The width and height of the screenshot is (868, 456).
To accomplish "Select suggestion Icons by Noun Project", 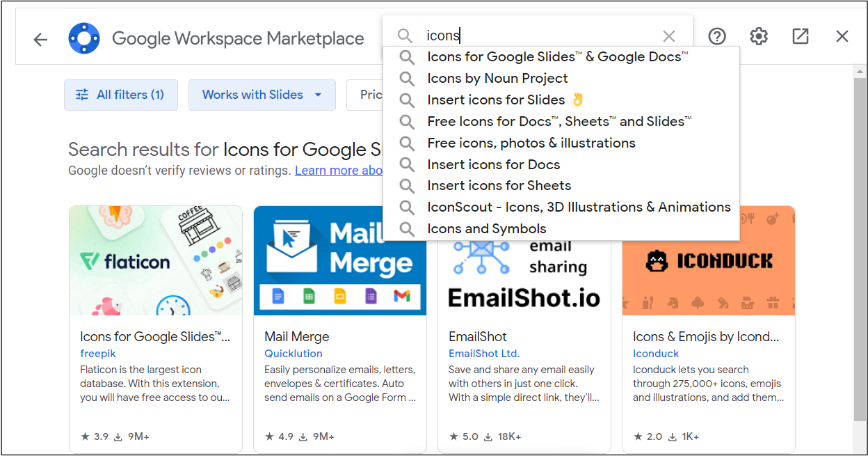I will point(497,78).
